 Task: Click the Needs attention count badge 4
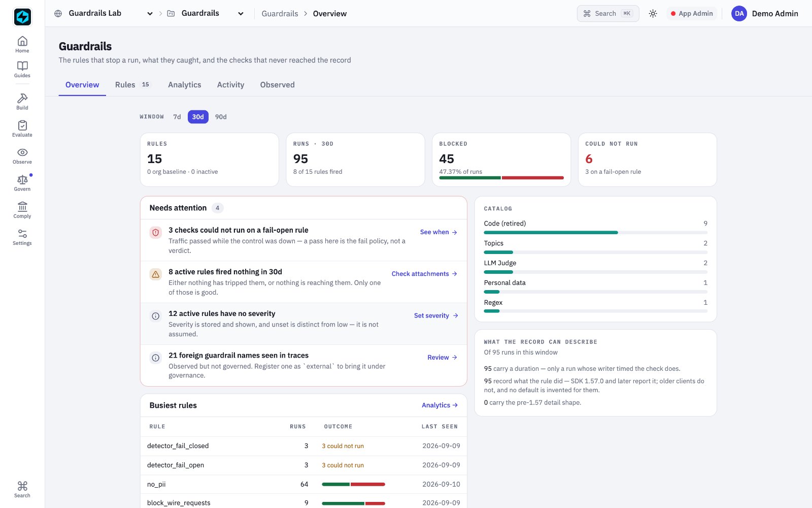tap(218, 208)
